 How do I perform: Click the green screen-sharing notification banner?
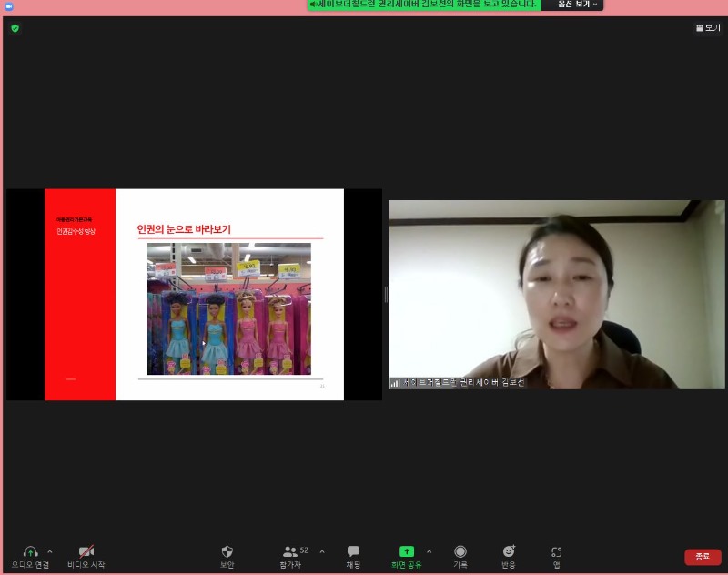[x=423, y=5]
